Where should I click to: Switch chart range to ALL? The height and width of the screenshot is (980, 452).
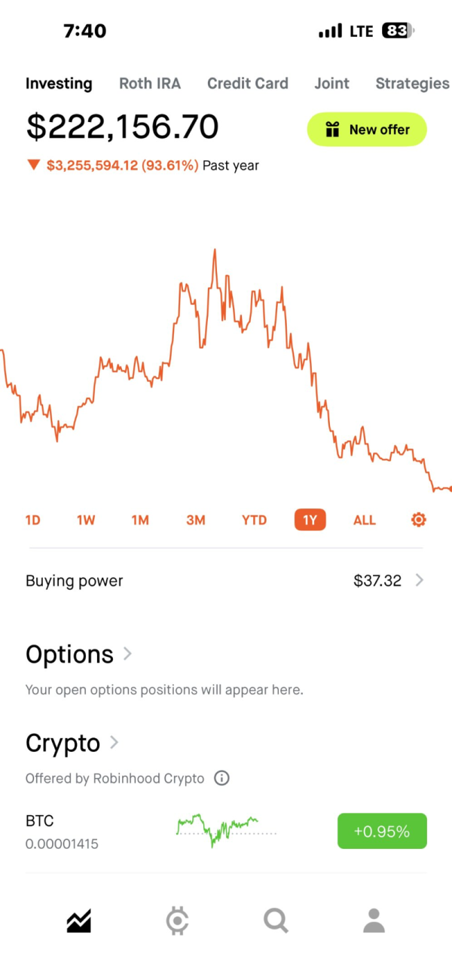pyautogui.click(x=365, y=520)
